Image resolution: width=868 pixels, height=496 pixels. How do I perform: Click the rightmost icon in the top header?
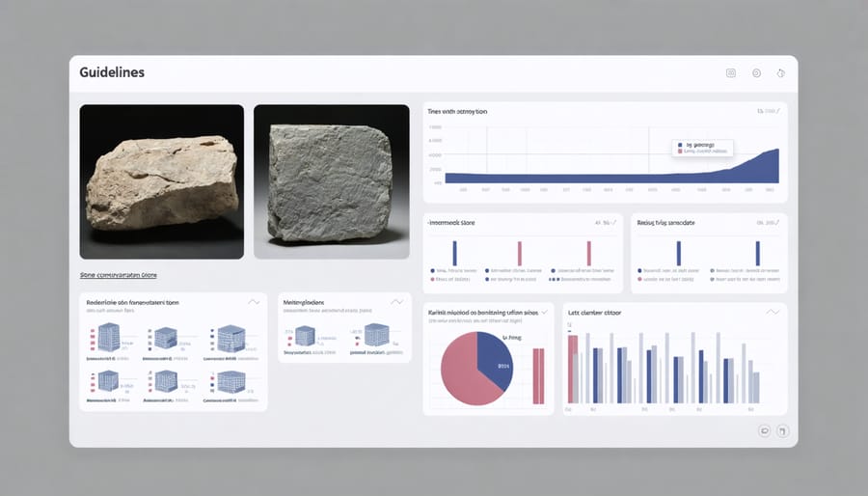click(781, 73)
